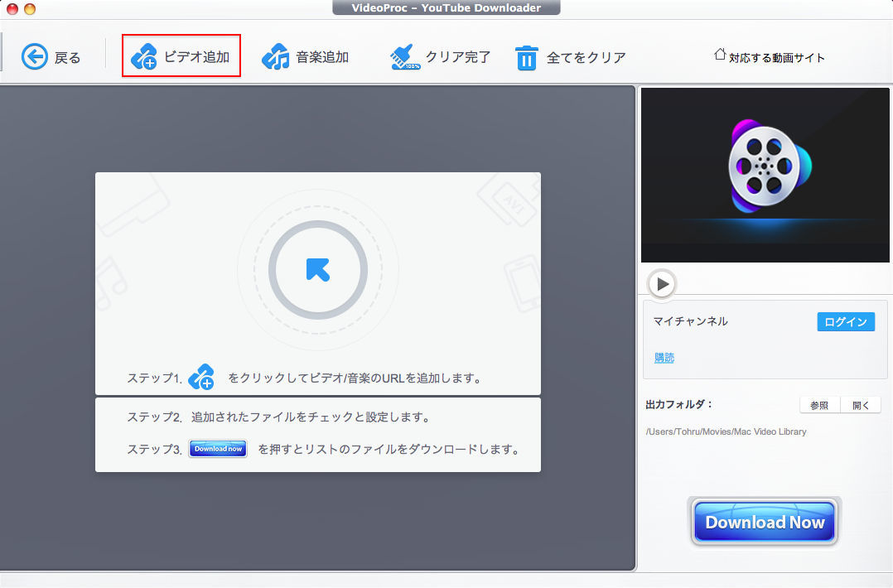
Task: Click the output path /Users/Tohru/Movies/Mac Video Library
Action: click(x=726, y=431)
